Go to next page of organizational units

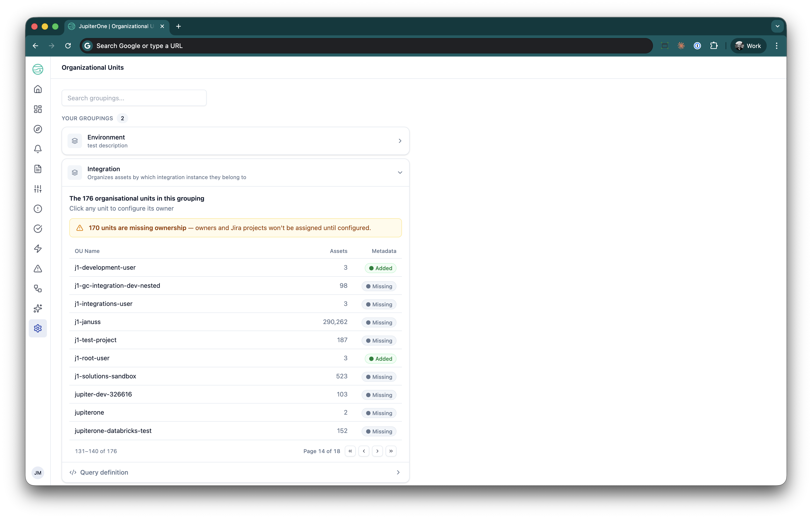click(377, 451)
